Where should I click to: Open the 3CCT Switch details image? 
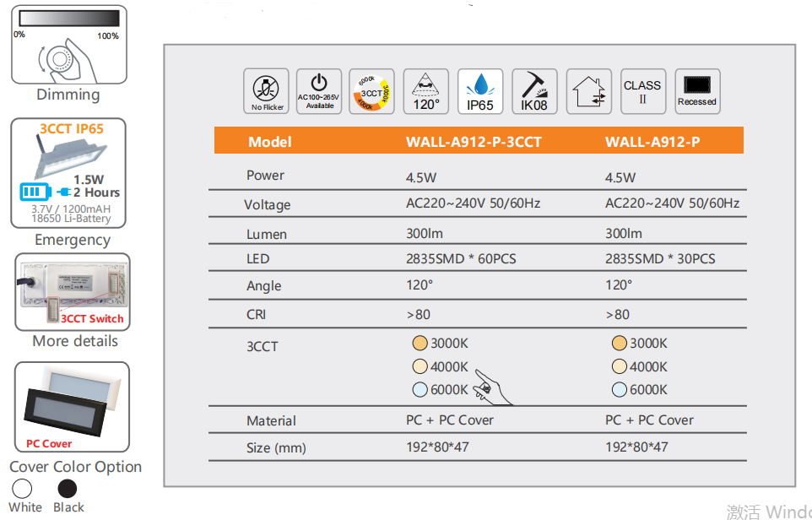(x=73, y=292)
